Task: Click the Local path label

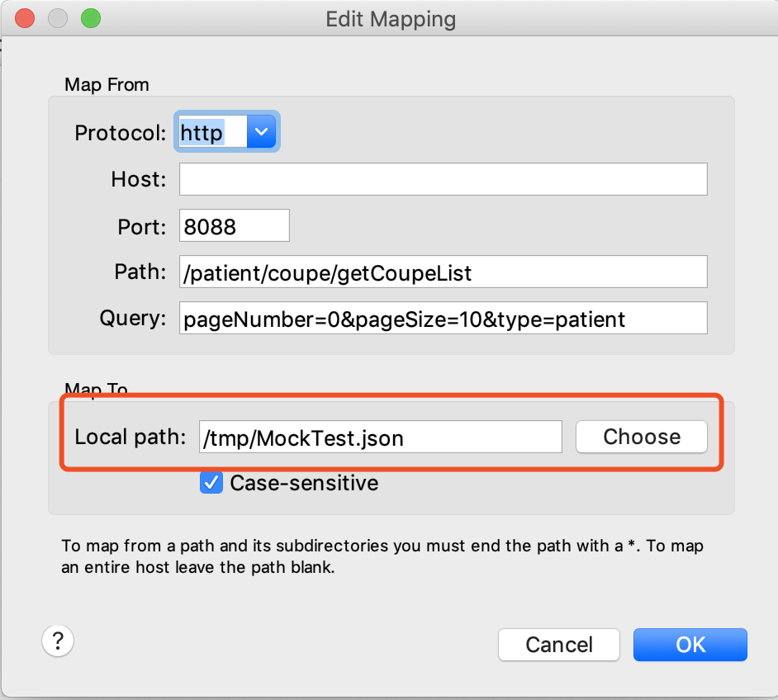Action: pyautogui.click(x=130, y=437)
